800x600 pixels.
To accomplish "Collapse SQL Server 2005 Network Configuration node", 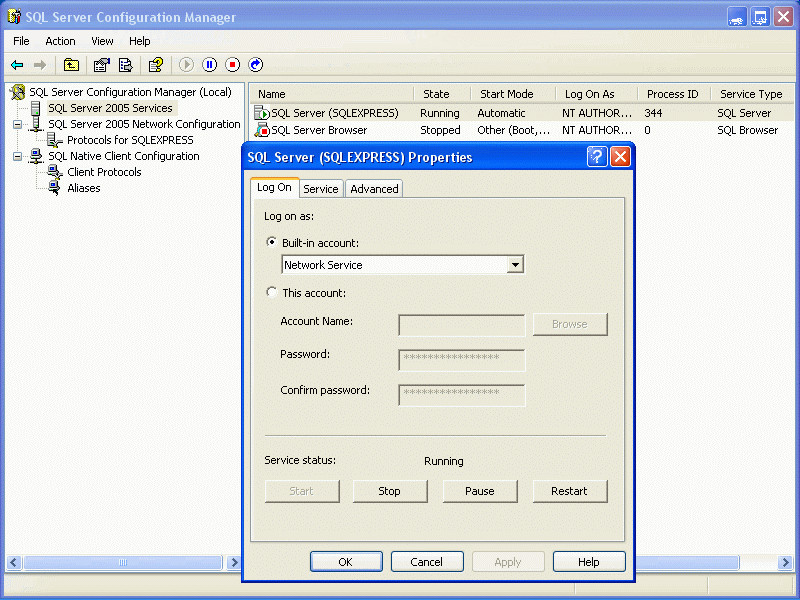I will [x=17, y=124].
